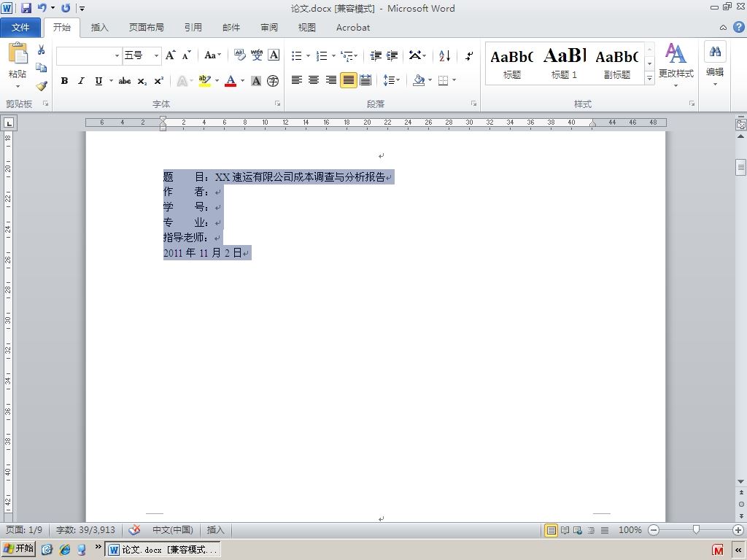
Task: Open the font name dropdown
Action: [x=117, y=56]
